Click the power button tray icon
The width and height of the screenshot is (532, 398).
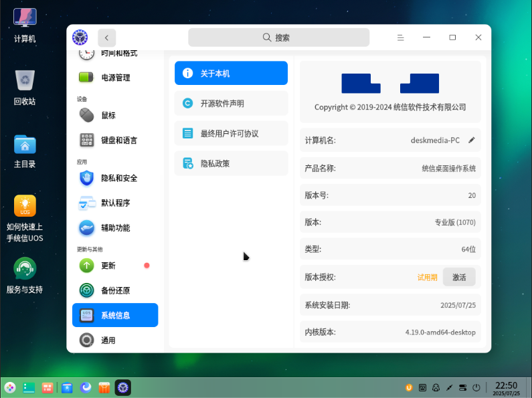point(476,387)
